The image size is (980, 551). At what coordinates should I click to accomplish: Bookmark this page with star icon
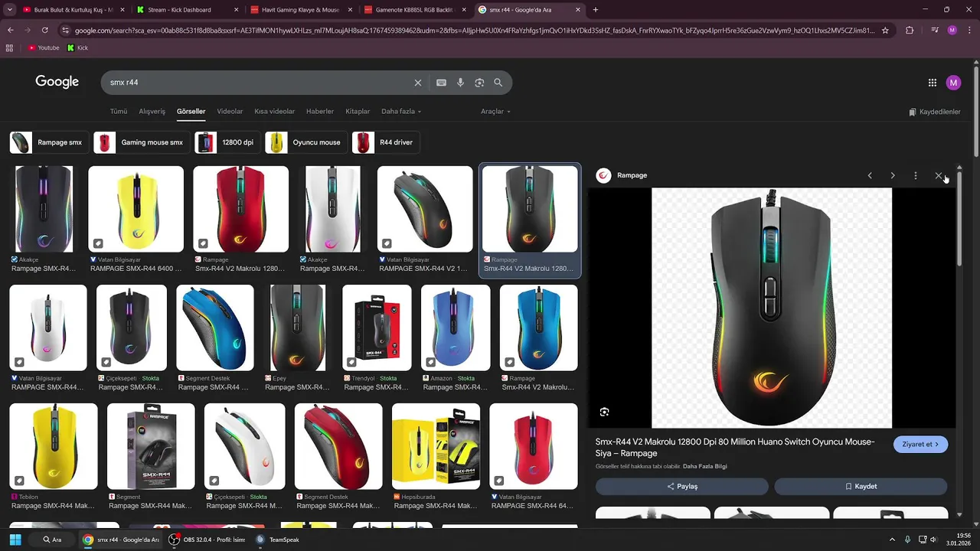pos(885,31)
